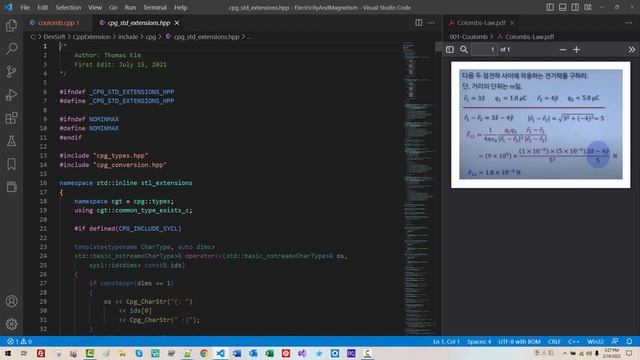Edit the PDF page number field

484,49
